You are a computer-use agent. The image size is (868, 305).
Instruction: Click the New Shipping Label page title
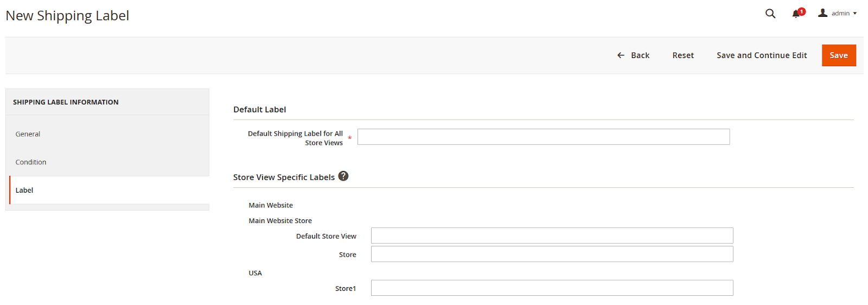[x=67, y=16]
